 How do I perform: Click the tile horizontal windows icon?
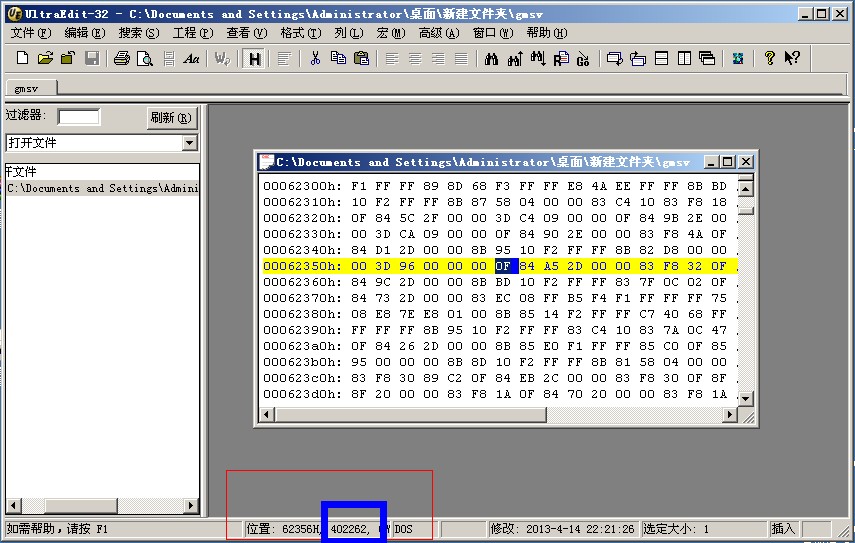pos(661,58)
